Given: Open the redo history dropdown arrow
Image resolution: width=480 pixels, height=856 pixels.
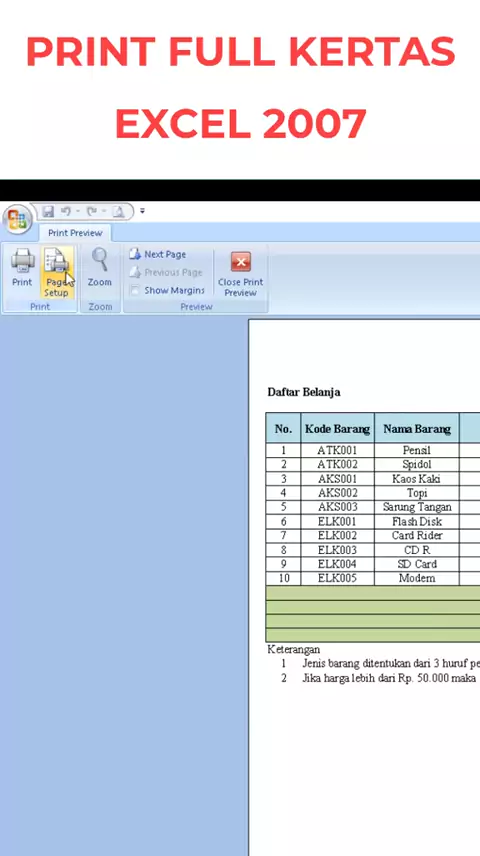Looking at the screenshot, I should point(103,211).
